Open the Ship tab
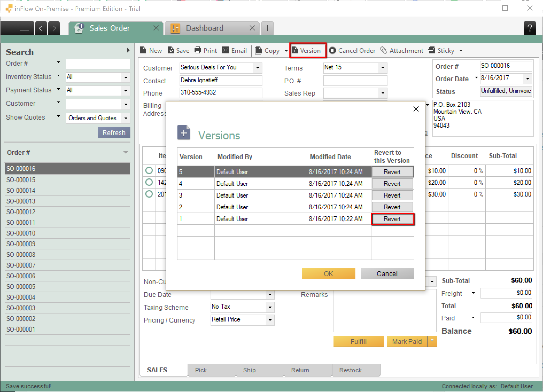 [x=260, y=370]
